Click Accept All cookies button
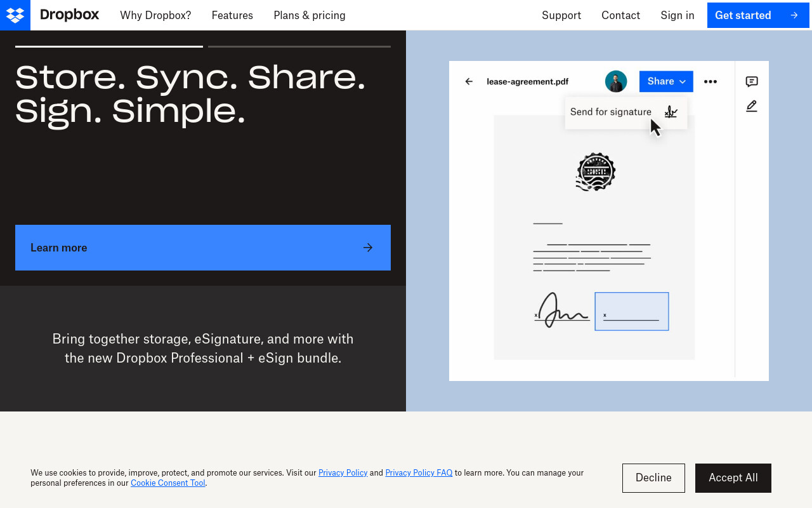The image size is (812, 508). [733, 478]
